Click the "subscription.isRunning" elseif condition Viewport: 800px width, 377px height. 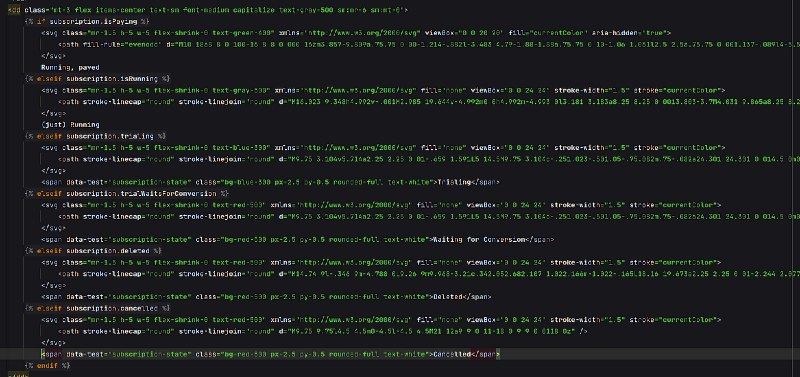(112, 79)
